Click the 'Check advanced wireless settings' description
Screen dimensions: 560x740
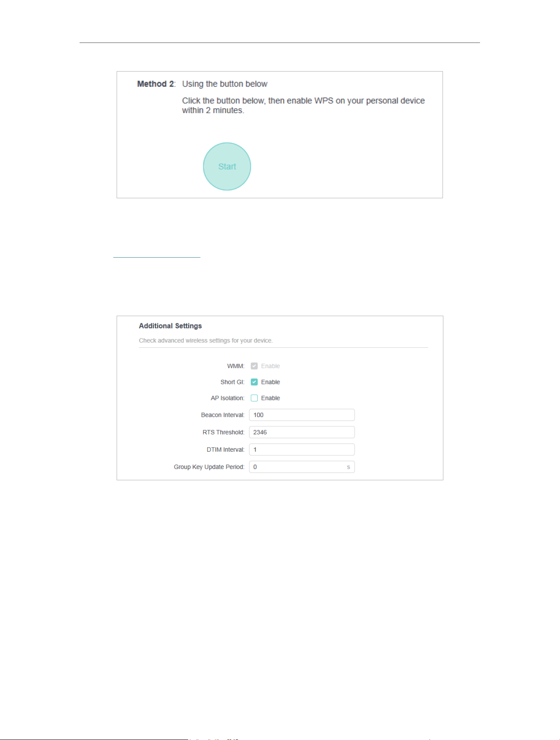click(206, 341)
